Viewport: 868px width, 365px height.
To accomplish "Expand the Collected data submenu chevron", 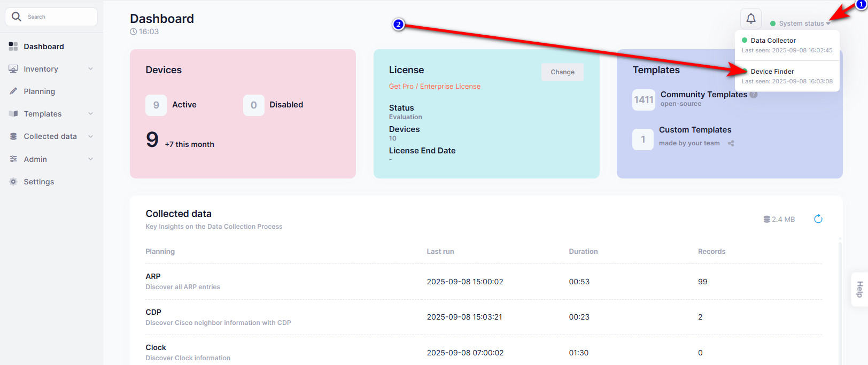I will point(90,136).
